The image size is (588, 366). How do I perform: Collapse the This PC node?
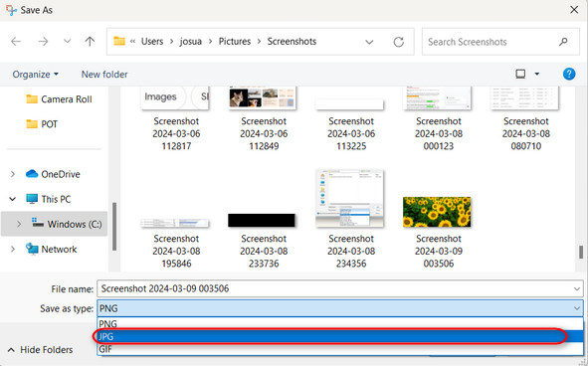pos(13,199)
